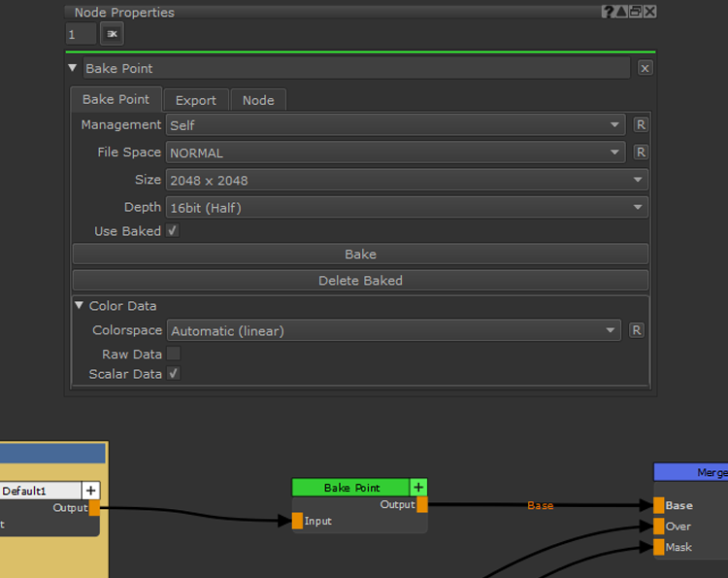
Task: Close the Bake Point properties section
Action: (645, 68)
